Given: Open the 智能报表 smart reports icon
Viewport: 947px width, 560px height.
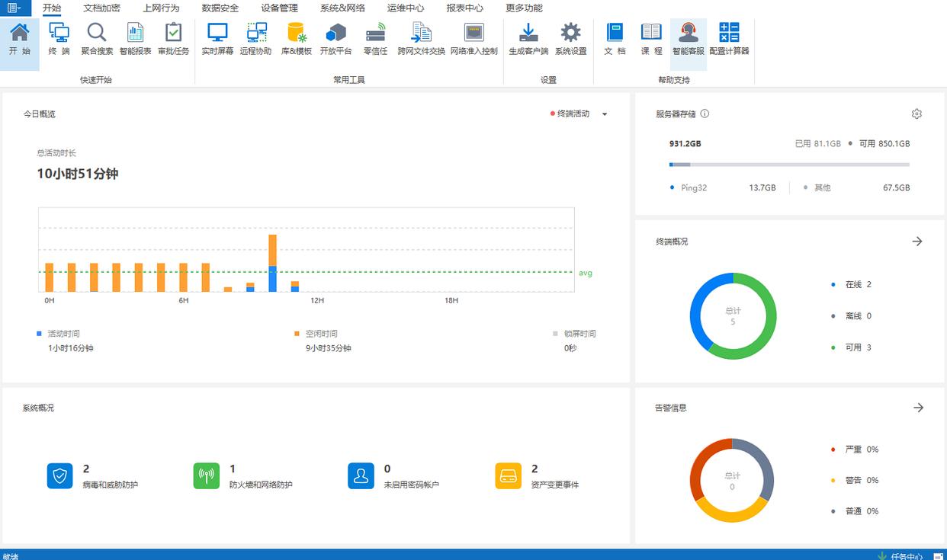Looking at the screenshot, I should (x=135, y=39).
